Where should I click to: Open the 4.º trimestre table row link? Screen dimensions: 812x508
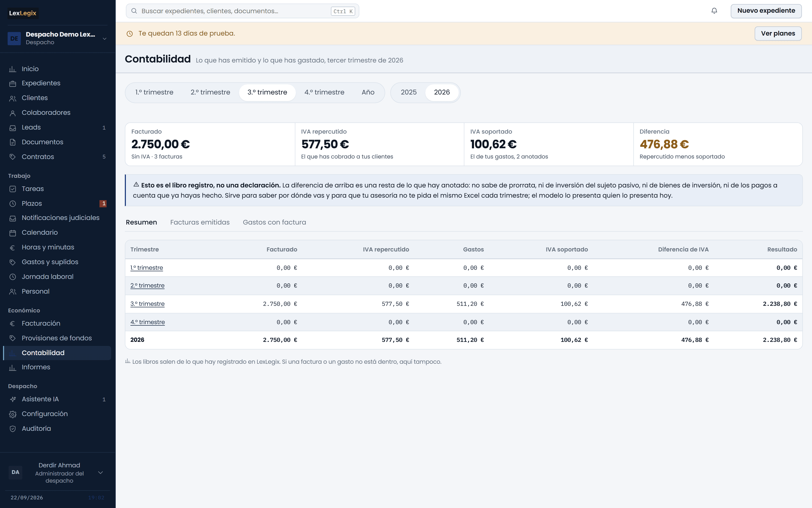(147, 322)
